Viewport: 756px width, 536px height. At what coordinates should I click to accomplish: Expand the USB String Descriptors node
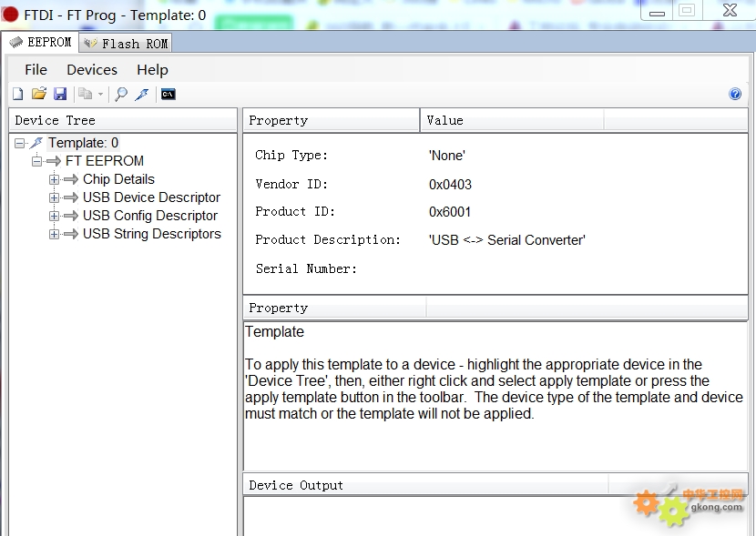[x=54, y=234]
